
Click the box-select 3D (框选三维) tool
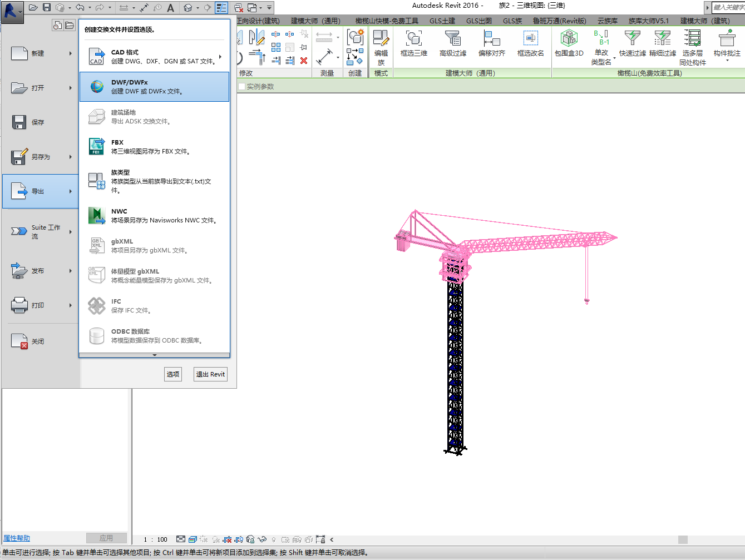coord(414,43)
